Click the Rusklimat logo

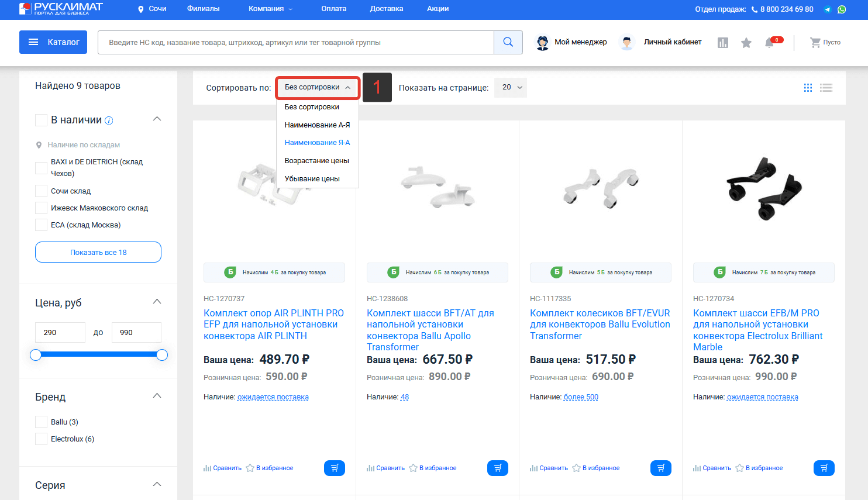61,9
